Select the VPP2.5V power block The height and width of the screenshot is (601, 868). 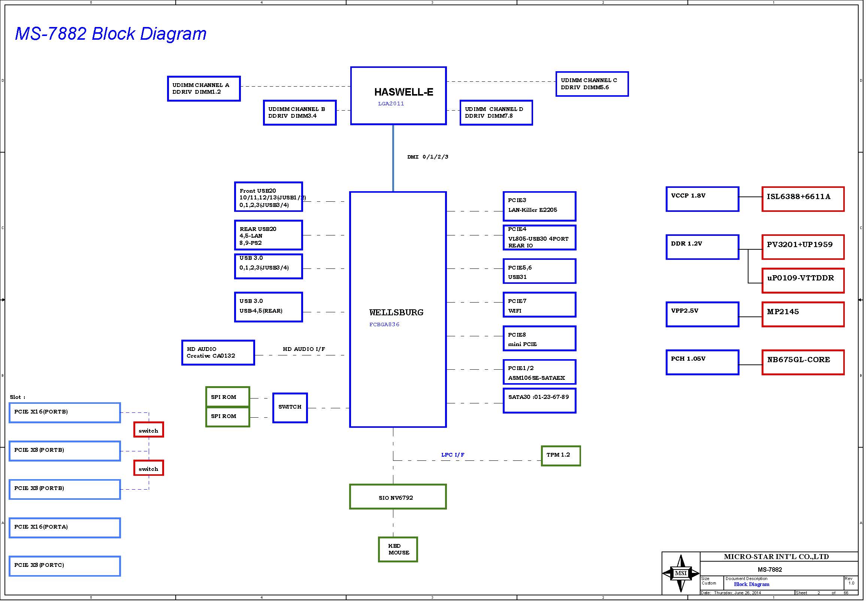coord(702,314)
